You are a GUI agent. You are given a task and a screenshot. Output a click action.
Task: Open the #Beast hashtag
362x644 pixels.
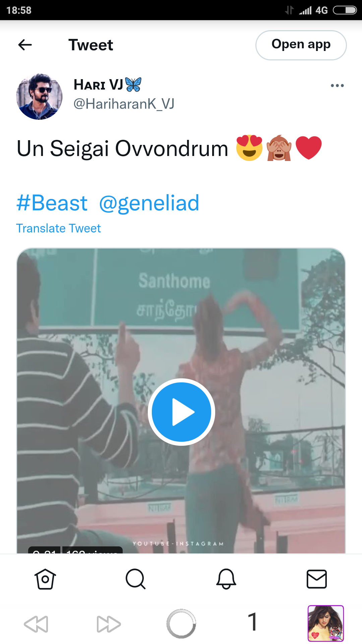pyautogui.click(x=52, y=203)
